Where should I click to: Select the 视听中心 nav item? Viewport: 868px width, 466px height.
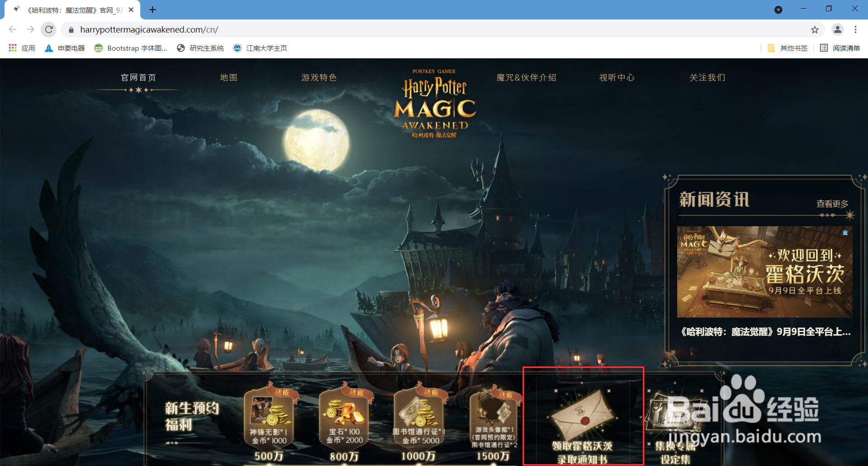[x=617, y=78]
